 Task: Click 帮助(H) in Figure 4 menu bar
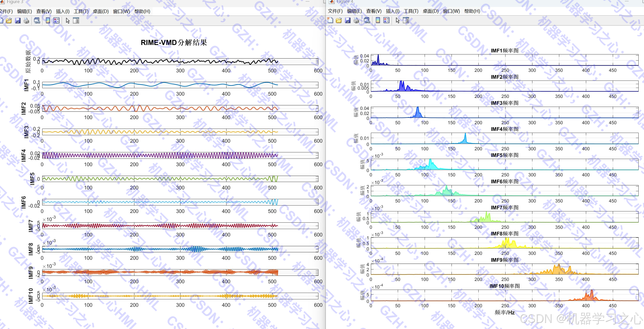(x=472, y=11)
